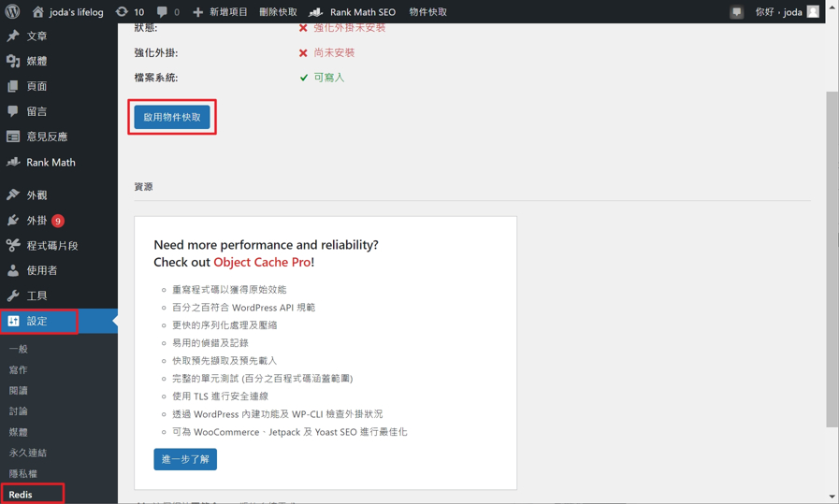
Task: Open the 寫作 settings submenu
Action: point(18,369)
